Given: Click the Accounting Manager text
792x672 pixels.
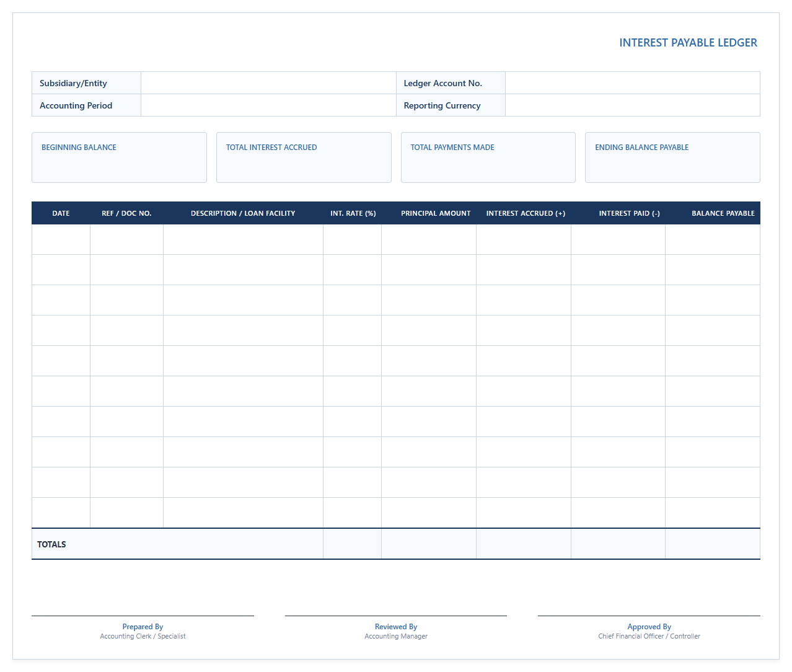Looking at the screenshot, I should click(x=396, y=636).
